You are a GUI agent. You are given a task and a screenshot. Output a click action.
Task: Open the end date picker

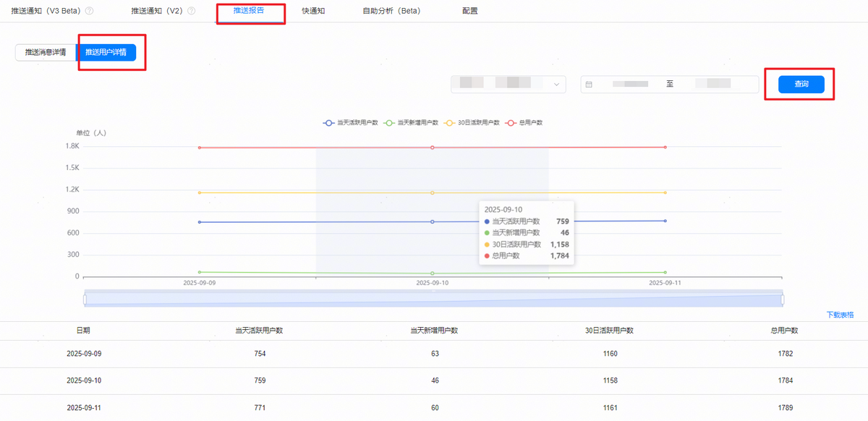(x=712, y=85)
